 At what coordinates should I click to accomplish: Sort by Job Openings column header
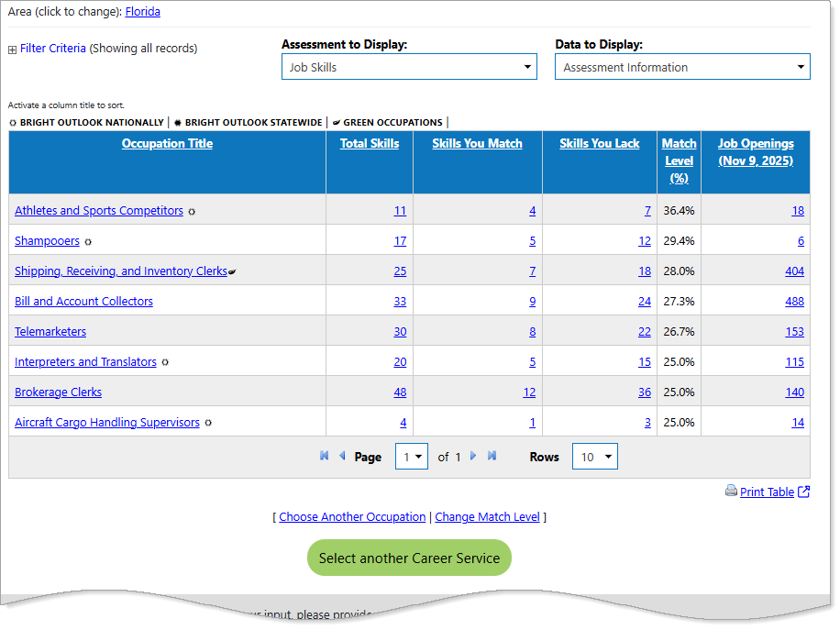(756, 152)
